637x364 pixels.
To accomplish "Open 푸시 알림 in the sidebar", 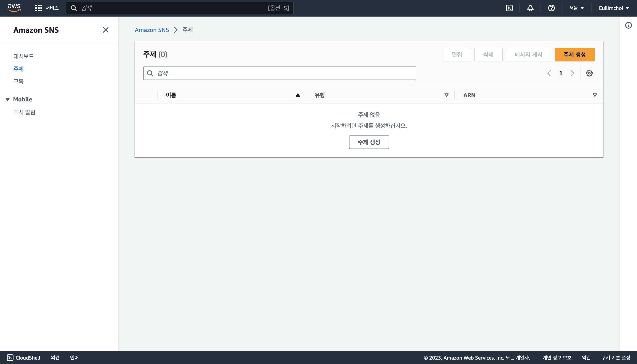I will pyautogui.click(x=24, y=112).
